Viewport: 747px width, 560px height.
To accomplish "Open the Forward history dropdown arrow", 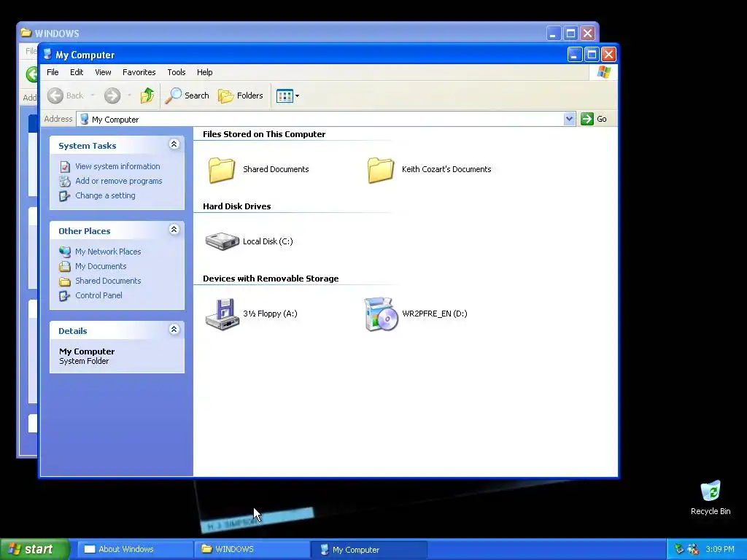I will pos(129,96).
